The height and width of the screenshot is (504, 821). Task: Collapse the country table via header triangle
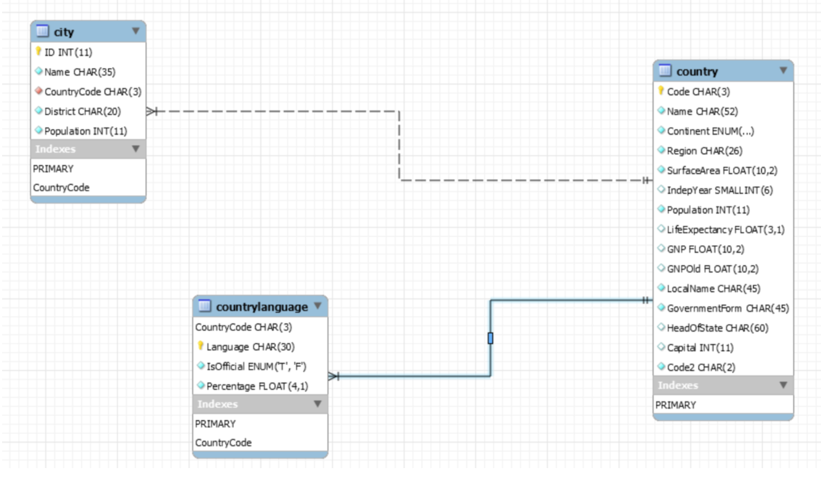784,71
